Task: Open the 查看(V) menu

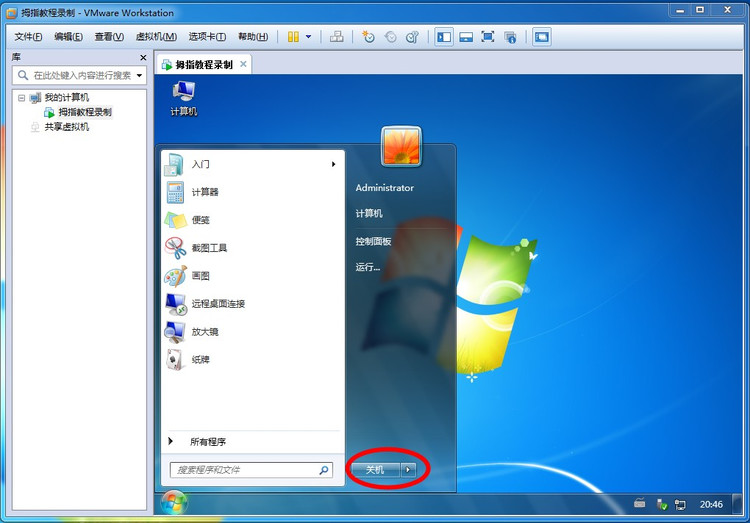Action: click(109, 37)
